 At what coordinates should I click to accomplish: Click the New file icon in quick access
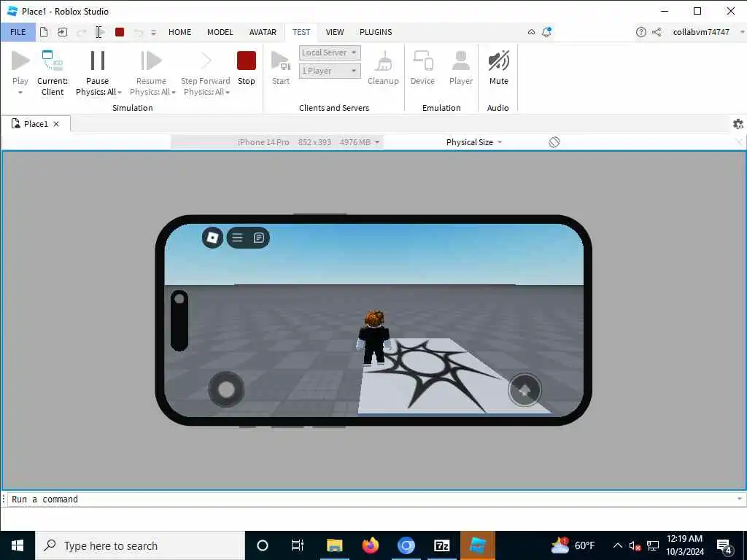[x=44, y=32]
